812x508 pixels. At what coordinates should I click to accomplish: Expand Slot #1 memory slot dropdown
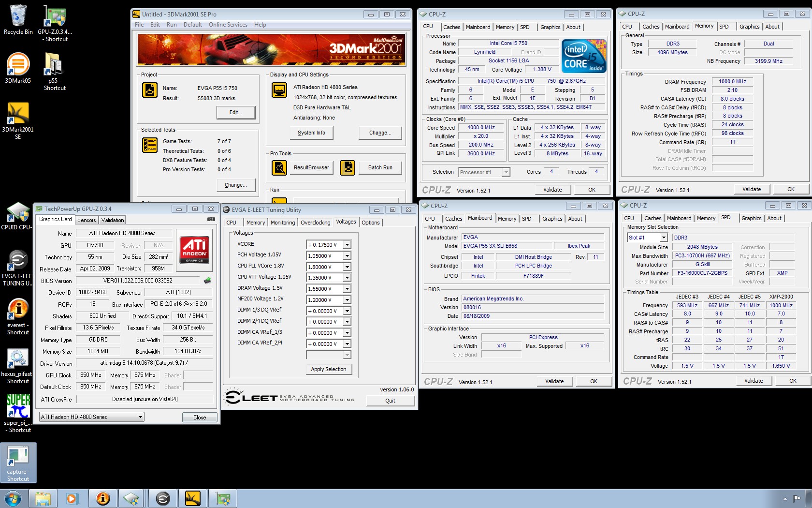tap(664, 238)
